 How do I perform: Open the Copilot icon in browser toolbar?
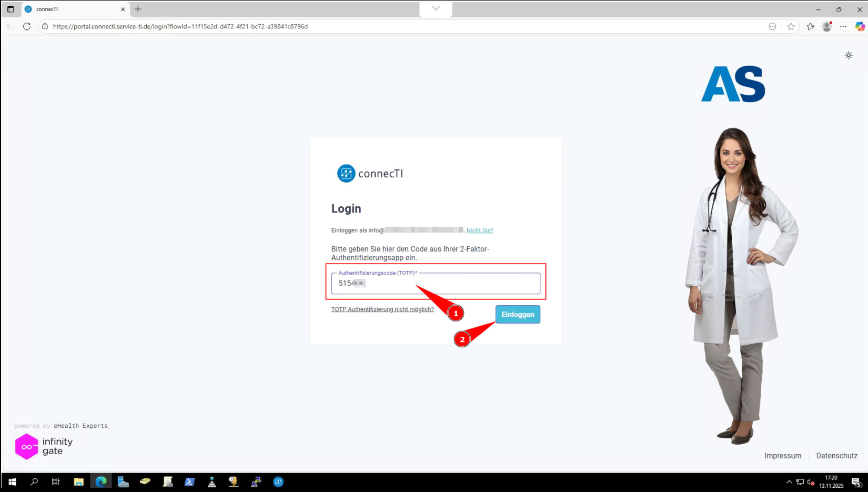860,26
